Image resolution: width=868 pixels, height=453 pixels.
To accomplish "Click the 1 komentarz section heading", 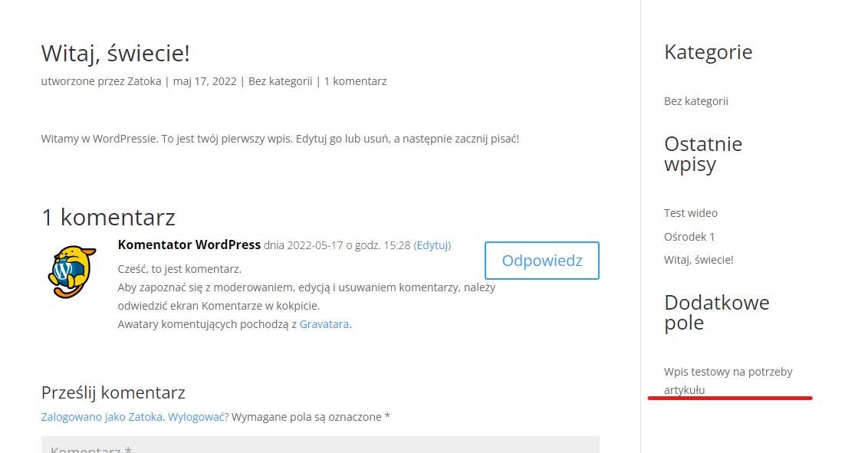I will tap(109, 218).
